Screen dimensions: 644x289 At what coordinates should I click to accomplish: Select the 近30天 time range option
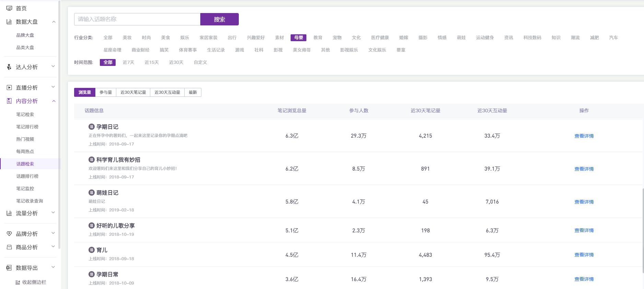click(176, 62)
